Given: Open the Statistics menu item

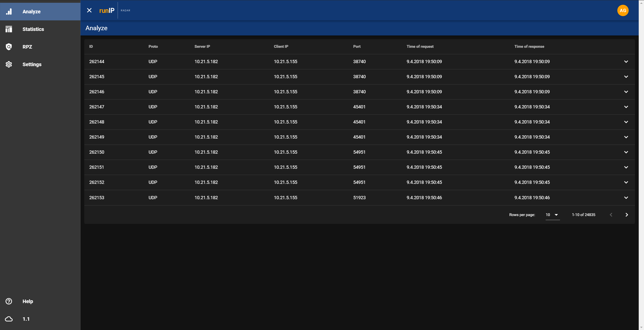Looking at the screenshot, I should click(33, 29).
